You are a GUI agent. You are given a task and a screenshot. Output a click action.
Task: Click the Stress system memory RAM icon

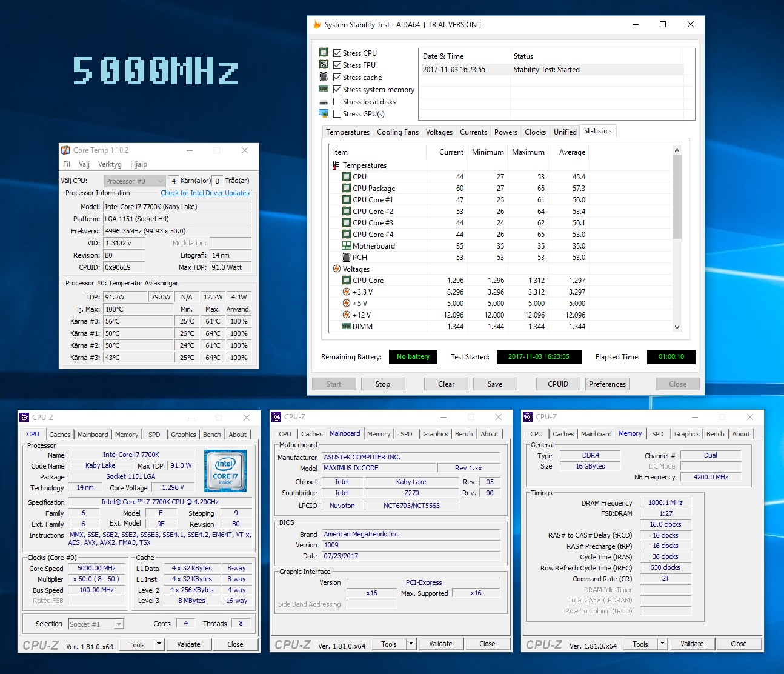324,89
